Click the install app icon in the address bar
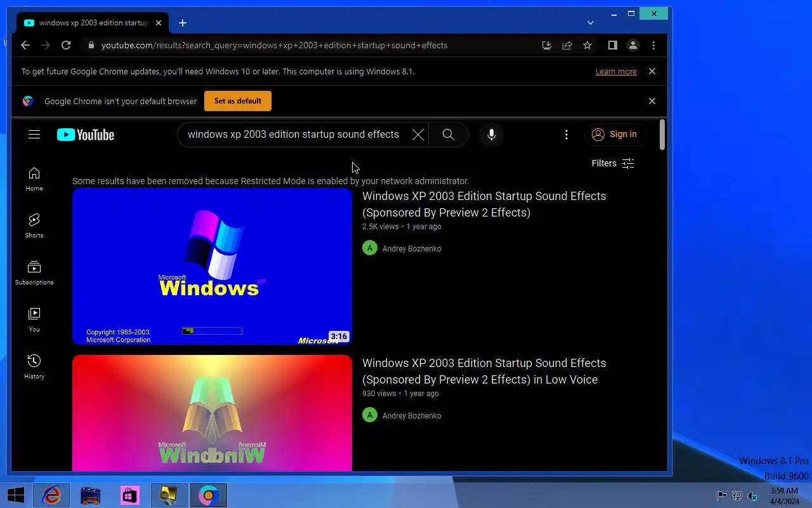 [x=547, y=45]
